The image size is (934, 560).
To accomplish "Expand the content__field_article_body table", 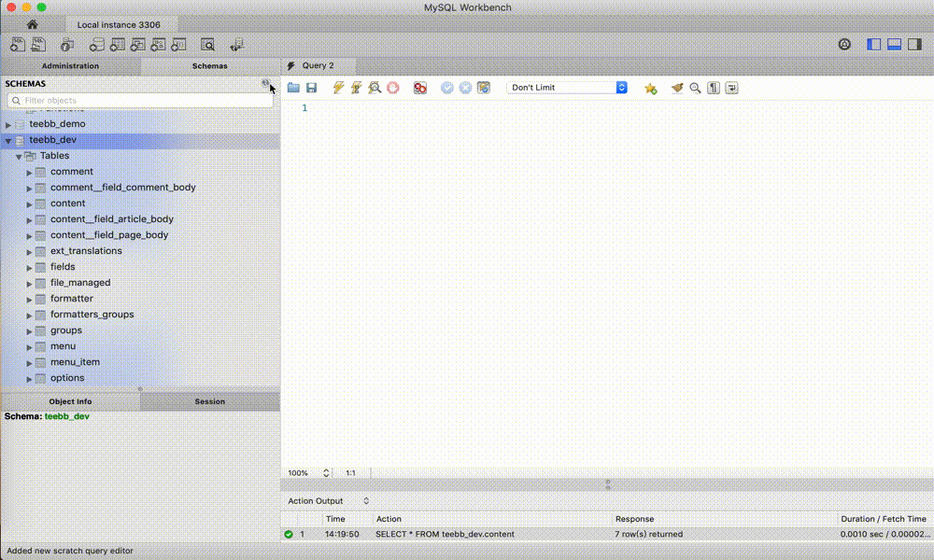I will tap(29, 219).
